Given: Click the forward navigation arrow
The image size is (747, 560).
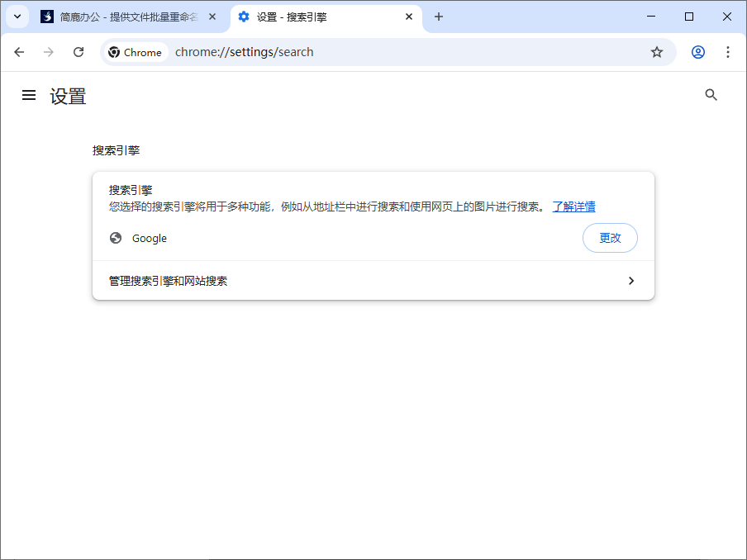Looking at the screenshot, I should 49,51.
